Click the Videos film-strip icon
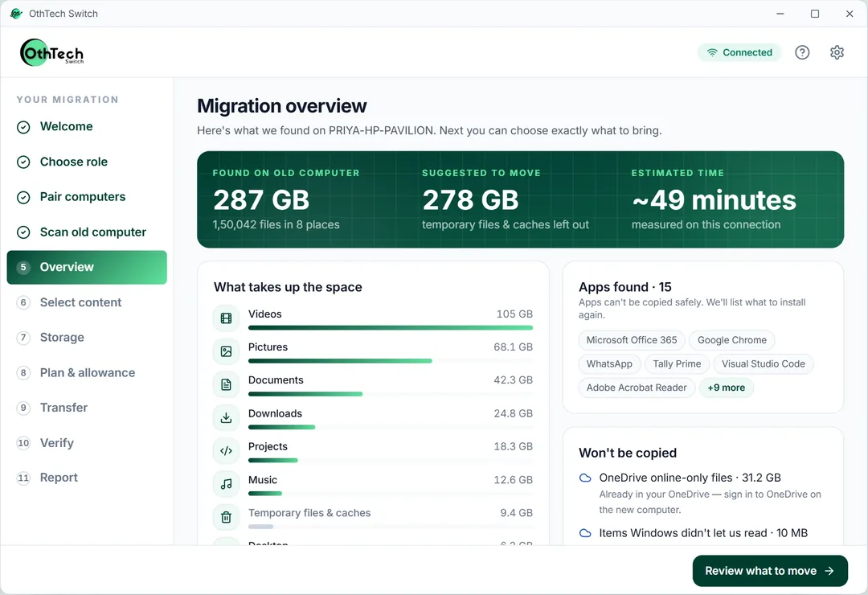The image size is (868, 595). (226, 318)
